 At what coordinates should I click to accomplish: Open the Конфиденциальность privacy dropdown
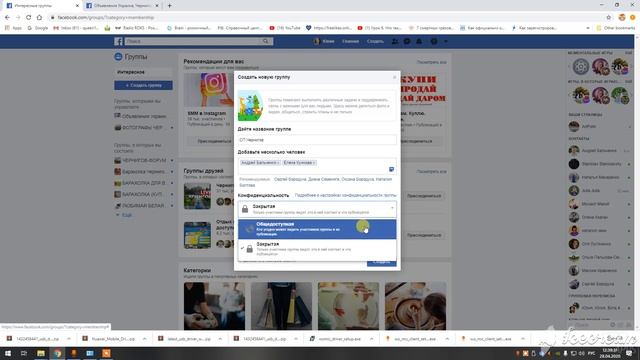click(317, 209)
